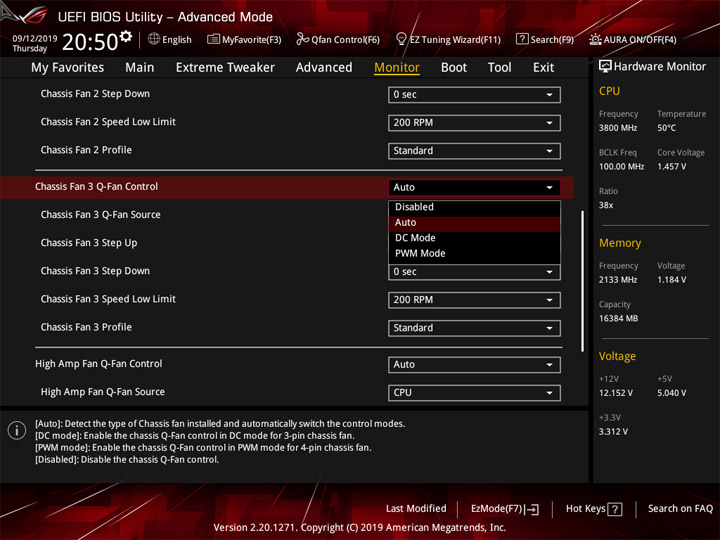Select the Chassis Fan 2 Profile label
The width and height of the screenshot is (720, 540).
[x=86, y=150]
